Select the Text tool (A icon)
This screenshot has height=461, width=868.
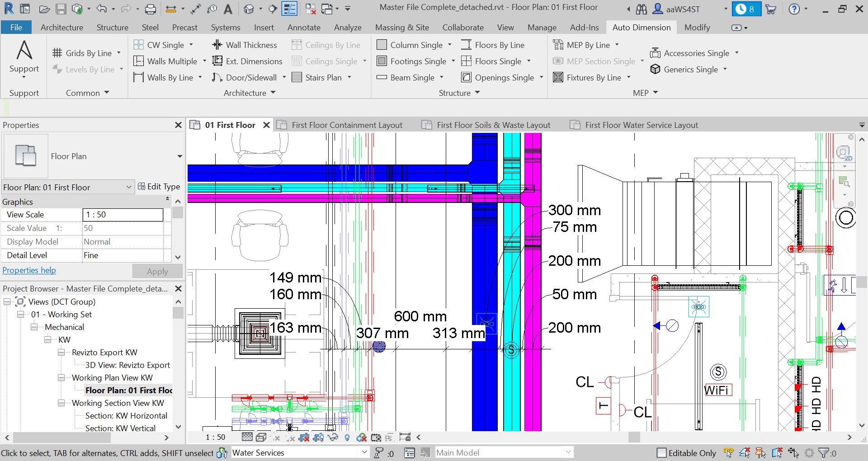pos(228,9)
